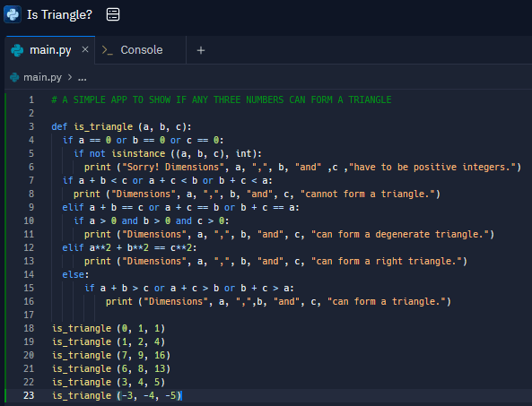The width and height of the screenshot is (532, 406).
Task: Click line number 20 in gutter
Action: 30,355
